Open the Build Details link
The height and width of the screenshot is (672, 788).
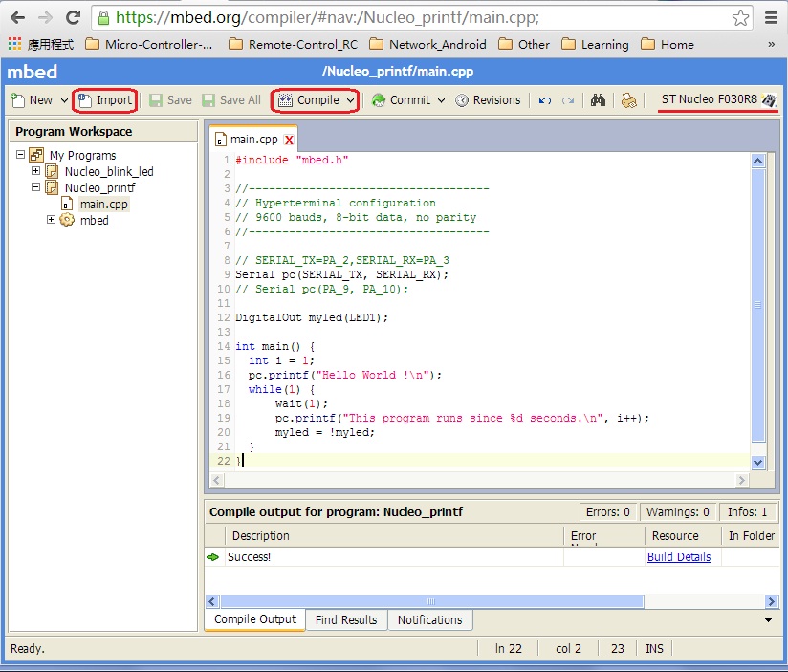[x=679, y=557]
